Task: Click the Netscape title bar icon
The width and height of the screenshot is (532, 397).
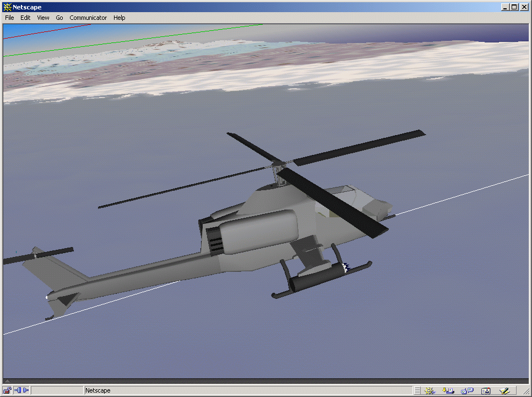Action: (7, 7)
